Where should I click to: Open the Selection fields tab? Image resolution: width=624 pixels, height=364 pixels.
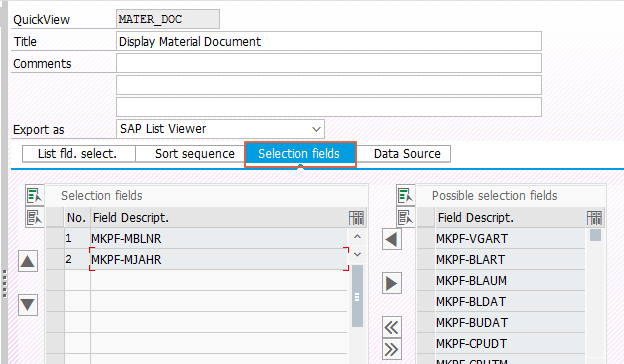[x=300, y=154]
